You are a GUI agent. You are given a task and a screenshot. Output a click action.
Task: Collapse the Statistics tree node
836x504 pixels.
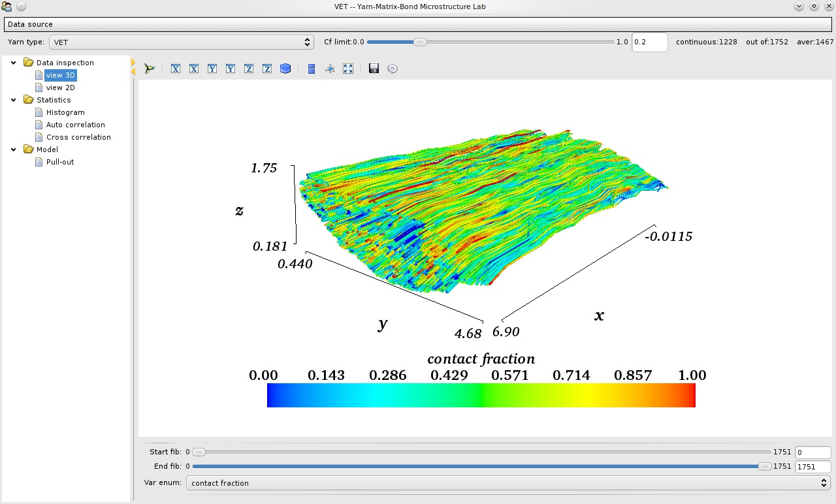[14, 100]
